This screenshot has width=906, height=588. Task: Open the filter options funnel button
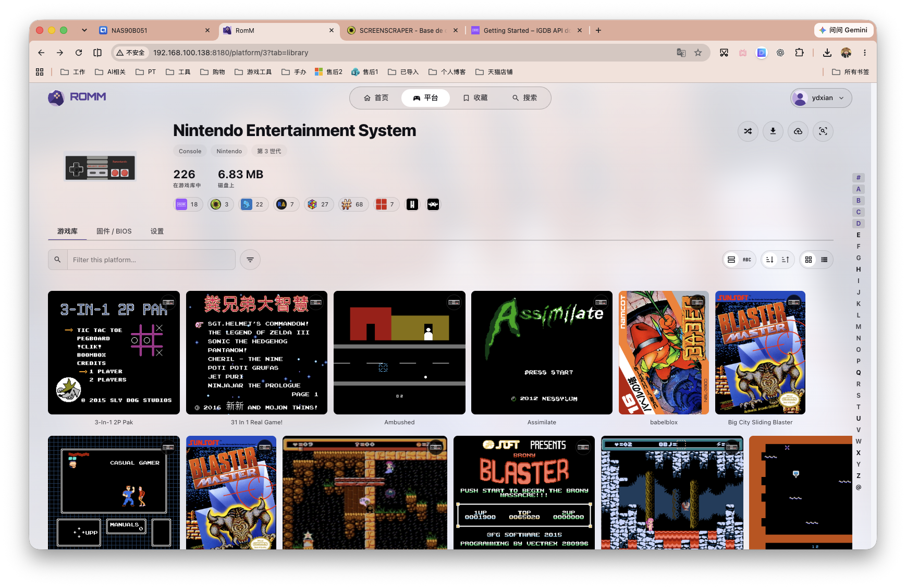250,260
